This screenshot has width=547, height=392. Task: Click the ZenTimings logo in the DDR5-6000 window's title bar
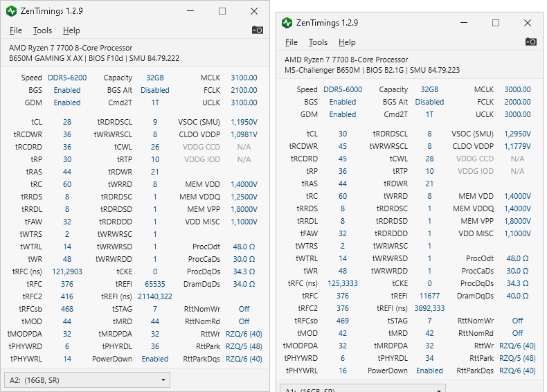point(287,23)
